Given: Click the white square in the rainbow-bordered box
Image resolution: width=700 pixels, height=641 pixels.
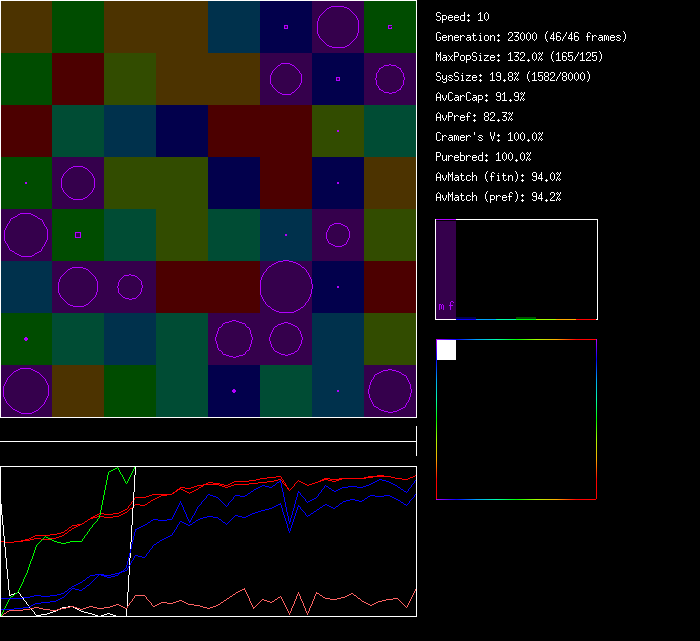Looking at the screenshot, I should tap(446, 350).
